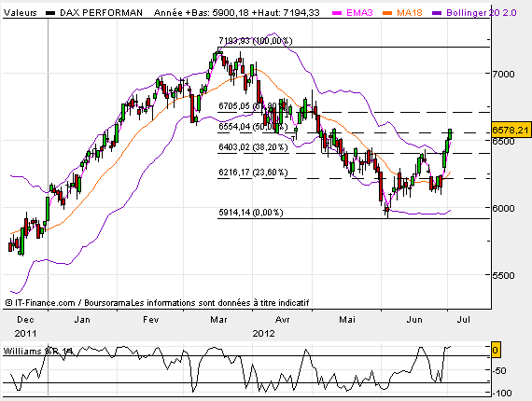Click the Fibonacci label '7193,93 (100,00%)'
This screenshot has height=401, width=532.
[255, 41]
